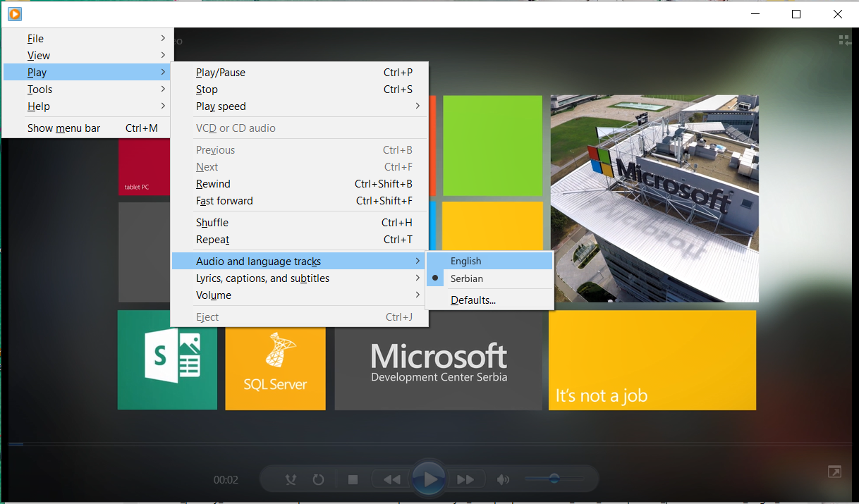Click the seek bar progress track
Screen dimensions: 859x504
(429, 444)
